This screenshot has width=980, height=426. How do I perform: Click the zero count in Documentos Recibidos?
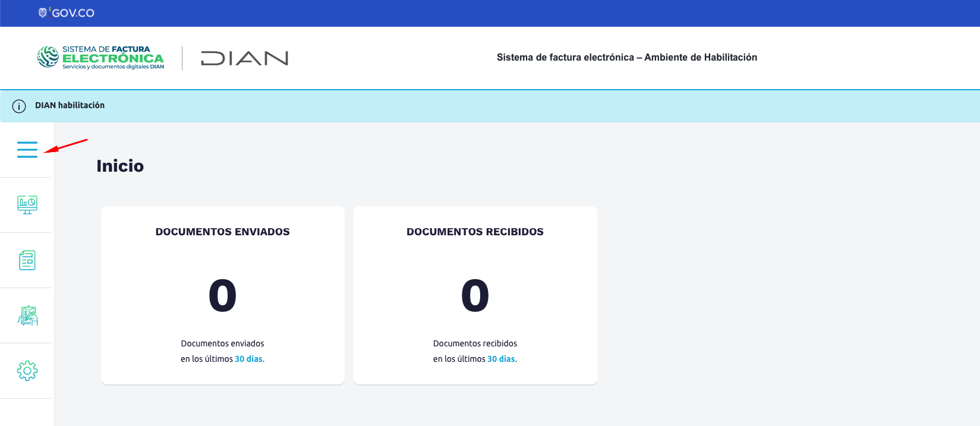[475, 296]
